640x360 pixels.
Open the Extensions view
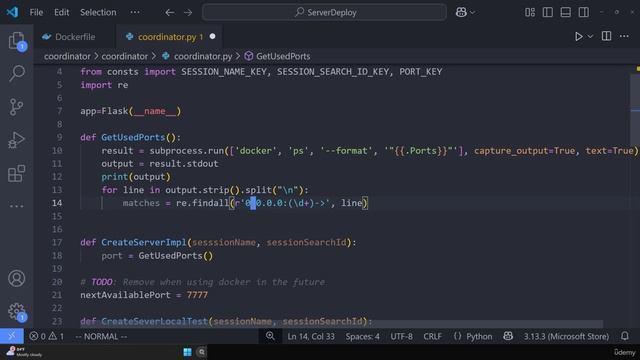point(16,173)
